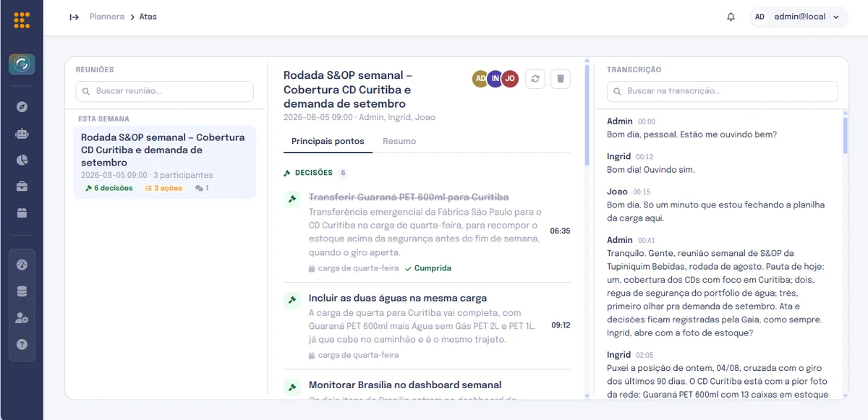Screen dimensions: 868x420
Task: Click transcript line 'Bom dia! Ouvindo sim.'
Action: click(650, 170)
